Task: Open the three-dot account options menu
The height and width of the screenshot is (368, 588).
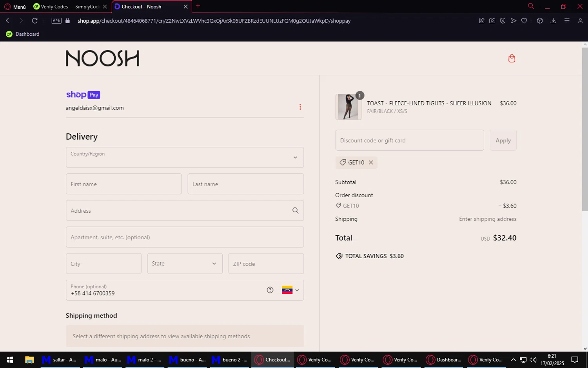Action: pos(300,107)
